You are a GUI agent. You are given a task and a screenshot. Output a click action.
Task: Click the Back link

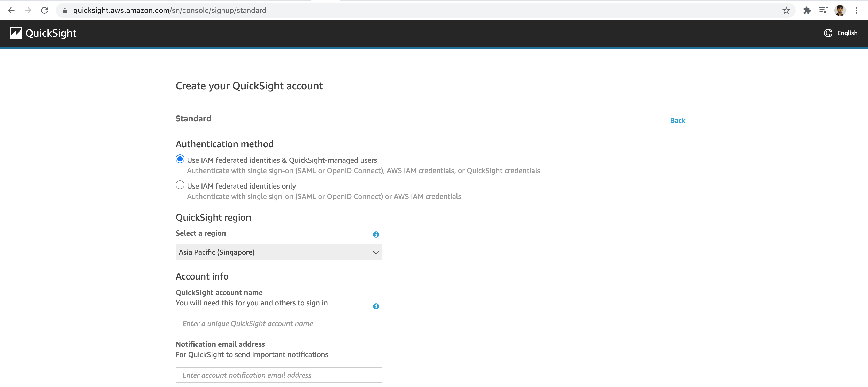coord(678,120)
